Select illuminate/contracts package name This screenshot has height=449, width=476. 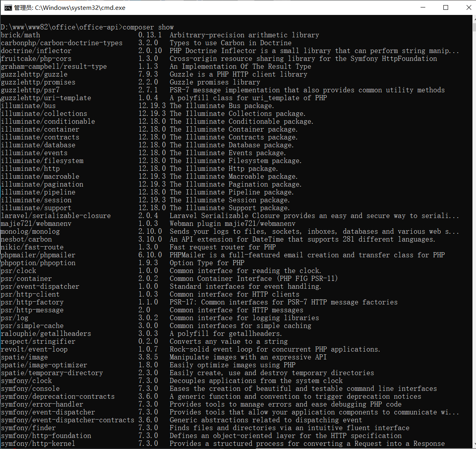(x=40, y=137)
